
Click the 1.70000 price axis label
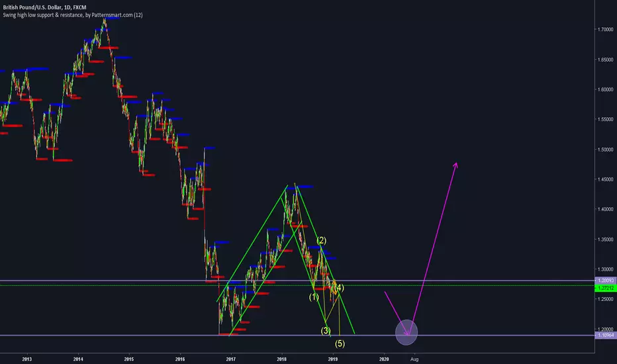pos(605,30)
